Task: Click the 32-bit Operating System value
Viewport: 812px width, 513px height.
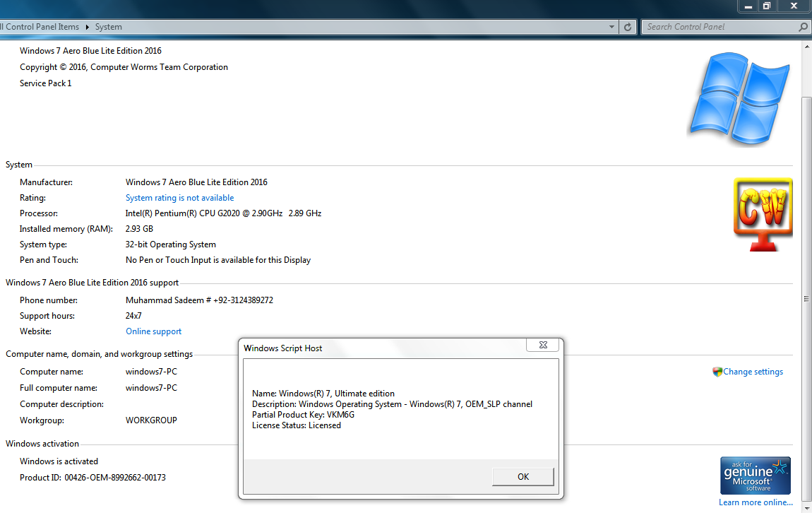Action: [x=171, y=244]
